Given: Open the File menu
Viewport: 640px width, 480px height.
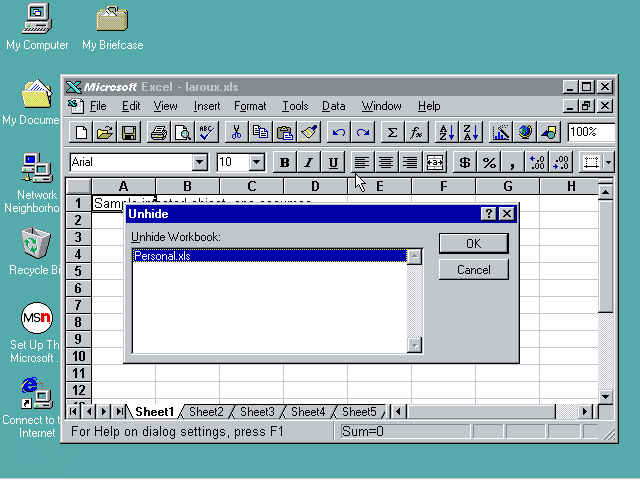Looking at the screenshot, I should [98, 106].
